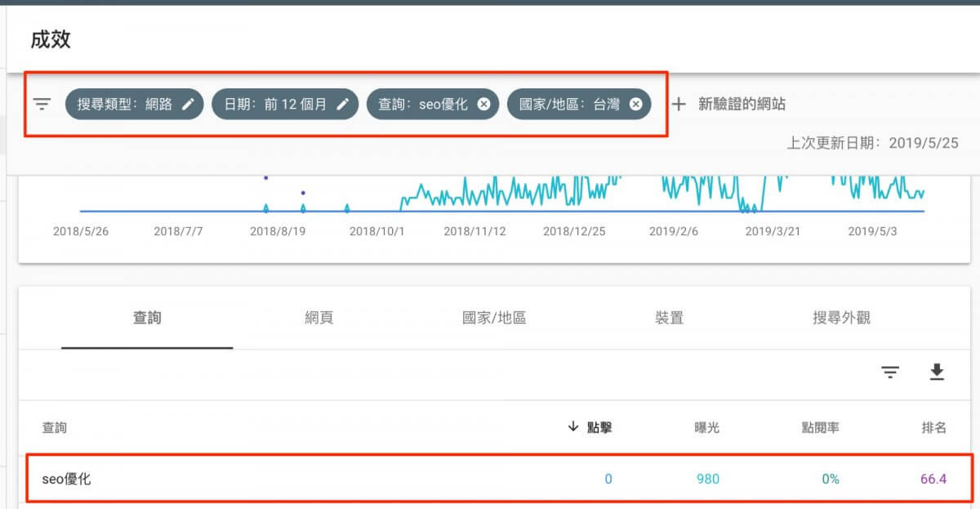Edit search type chip via its pencil icon
The width and height of the screenshot is (980, 509).
188,105
